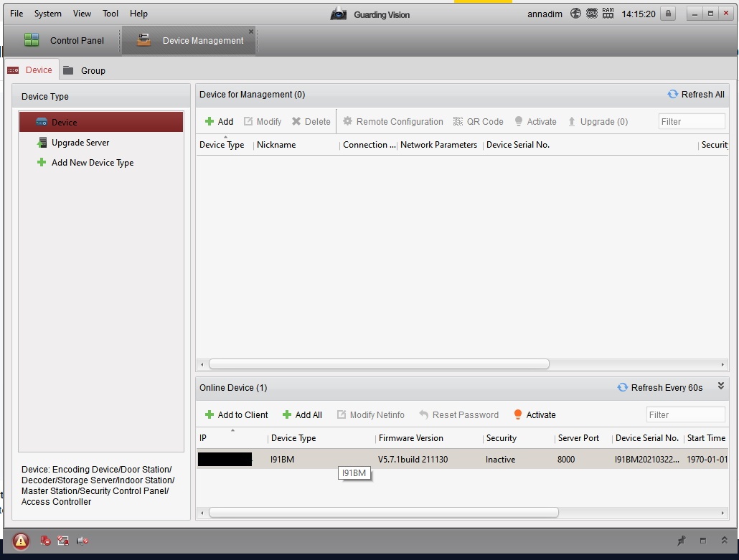Sort managed list by Device Type column
This screenshot has height=560, width=739.
tap(222, 145)
